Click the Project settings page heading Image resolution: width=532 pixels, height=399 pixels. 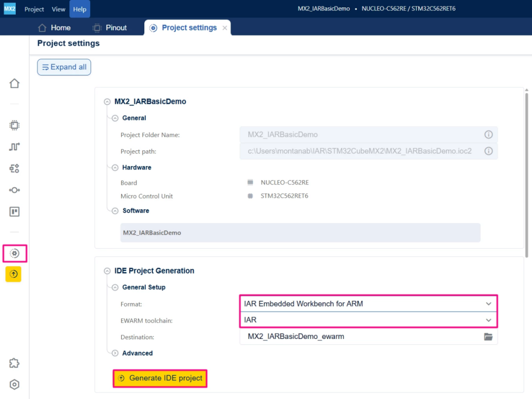(x=68, y=43)
